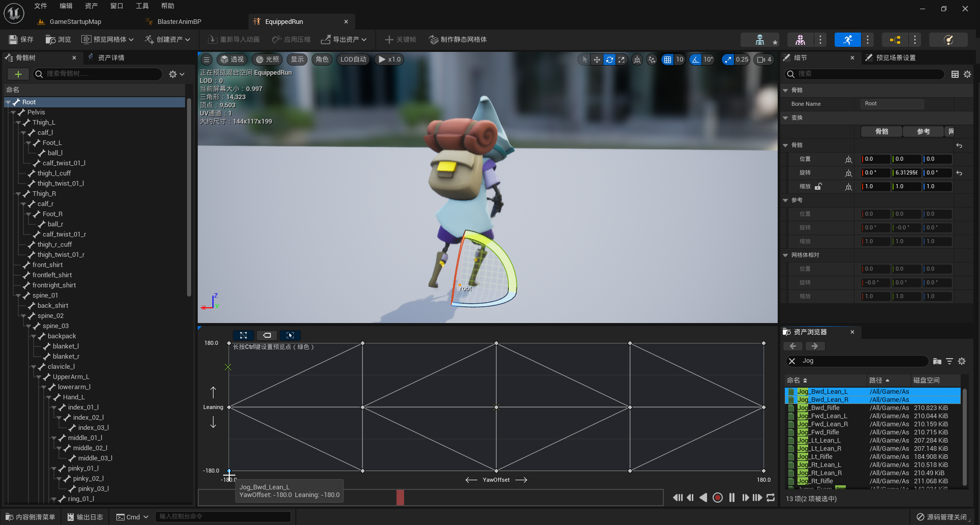Screen dimensions: 980x525
Task: Jump to the first frame
Action: [678, 498]
